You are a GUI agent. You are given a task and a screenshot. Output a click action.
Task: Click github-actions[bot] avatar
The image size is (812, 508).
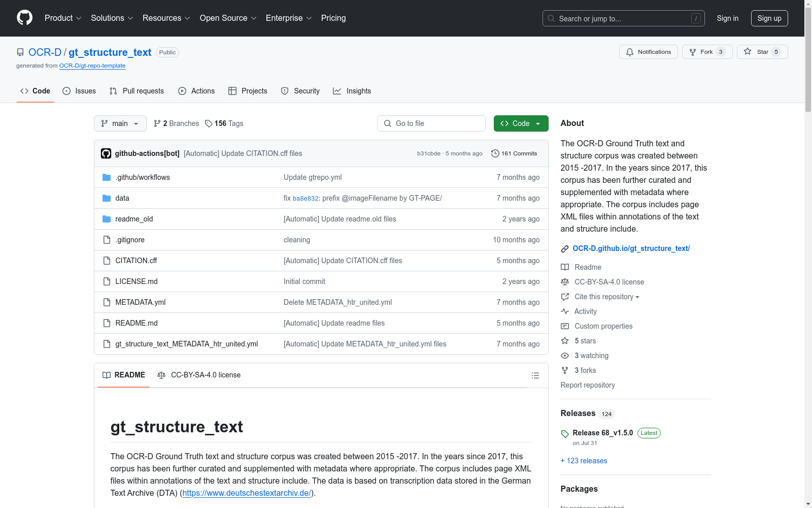[x=106, y=153]
